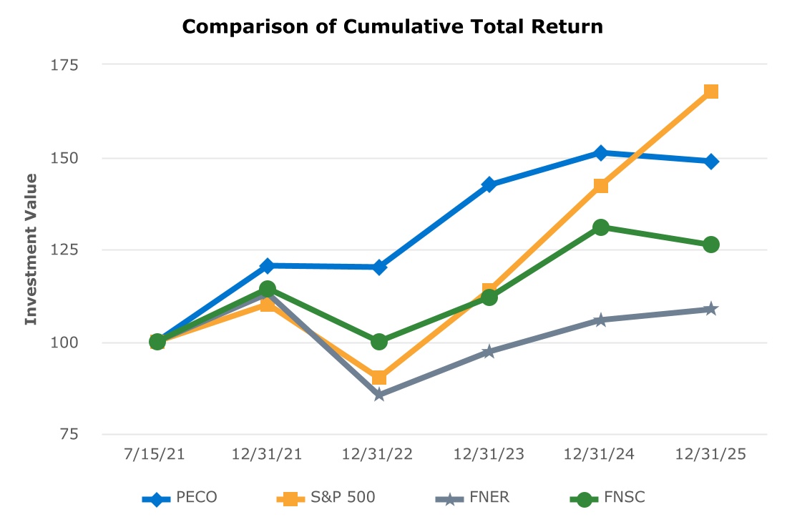787x532 pixels.
Task: Click the FNSC legend label text
Action: [625, 498]
